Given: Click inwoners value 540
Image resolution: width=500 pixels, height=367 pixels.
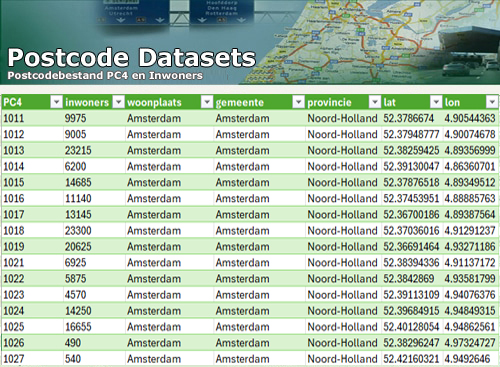Looking at the screenshot, I should [73, 359].
